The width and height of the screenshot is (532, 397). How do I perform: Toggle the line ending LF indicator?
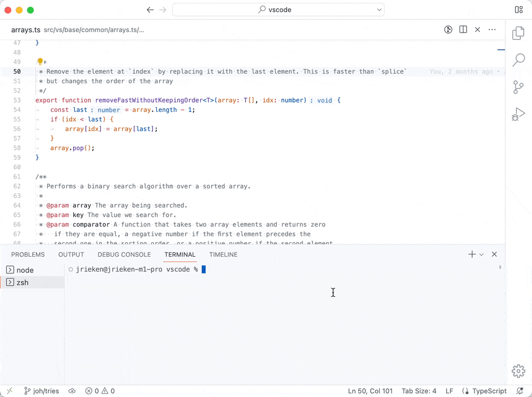tap(449, 391)
